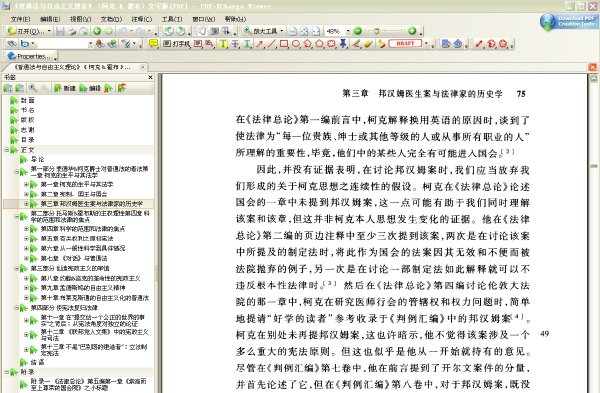Choose the Typewriter tool (打字机)
The width and height of the screenshot is (600, 393).
[177, 44]
